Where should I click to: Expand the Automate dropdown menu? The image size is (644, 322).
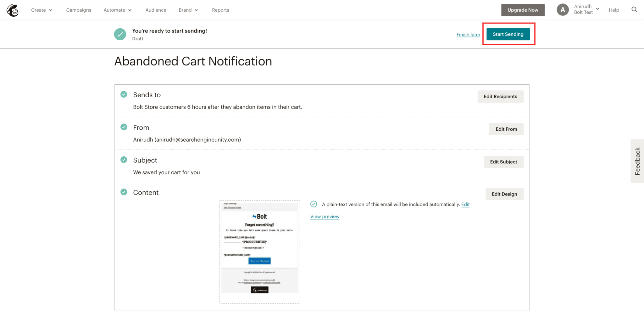coord(117,10)
